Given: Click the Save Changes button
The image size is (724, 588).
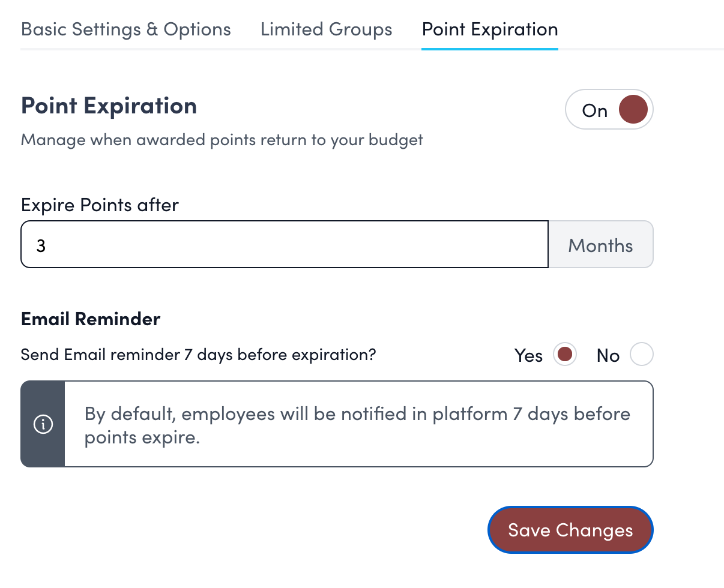Looking at the screenshot, I should (x=570, y=530).
